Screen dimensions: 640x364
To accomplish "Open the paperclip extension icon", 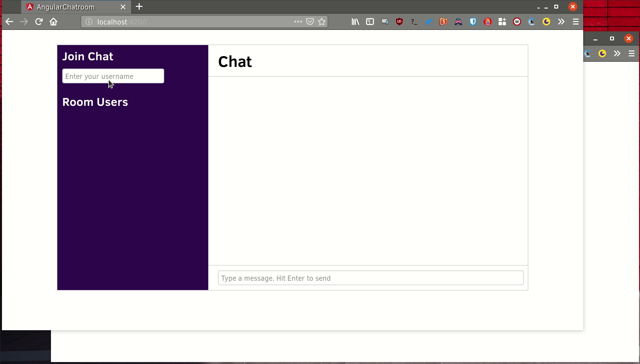I will click(x=429, y=22).
